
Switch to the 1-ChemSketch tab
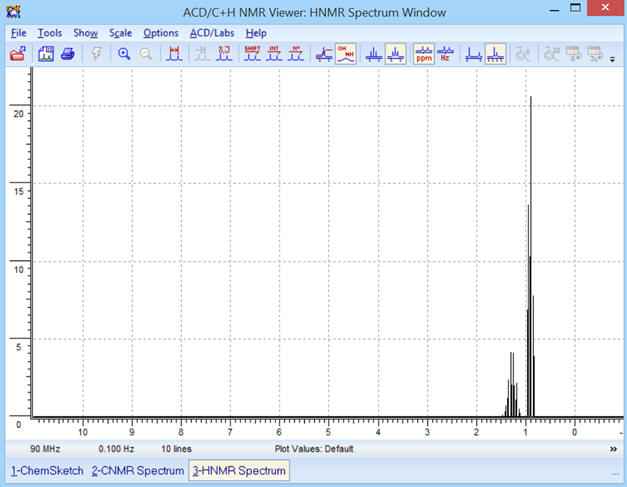[x=47, y=471]
